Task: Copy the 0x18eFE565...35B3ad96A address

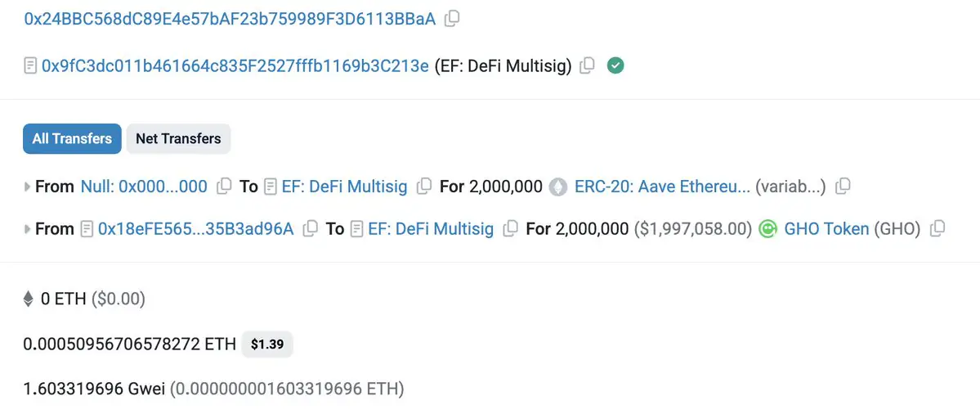Action: pos(310,230)
